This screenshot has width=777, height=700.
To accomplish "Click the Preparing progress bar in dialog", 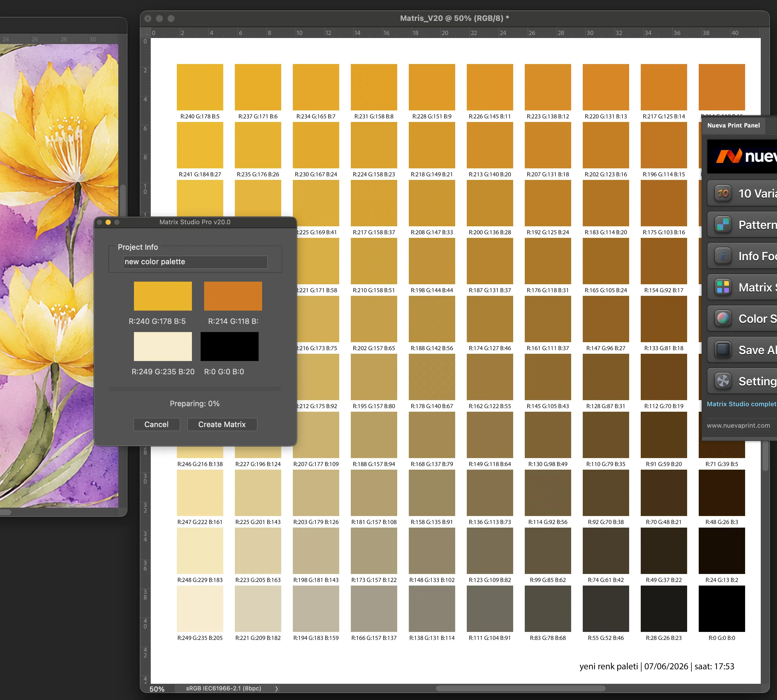I will [195, 389].
